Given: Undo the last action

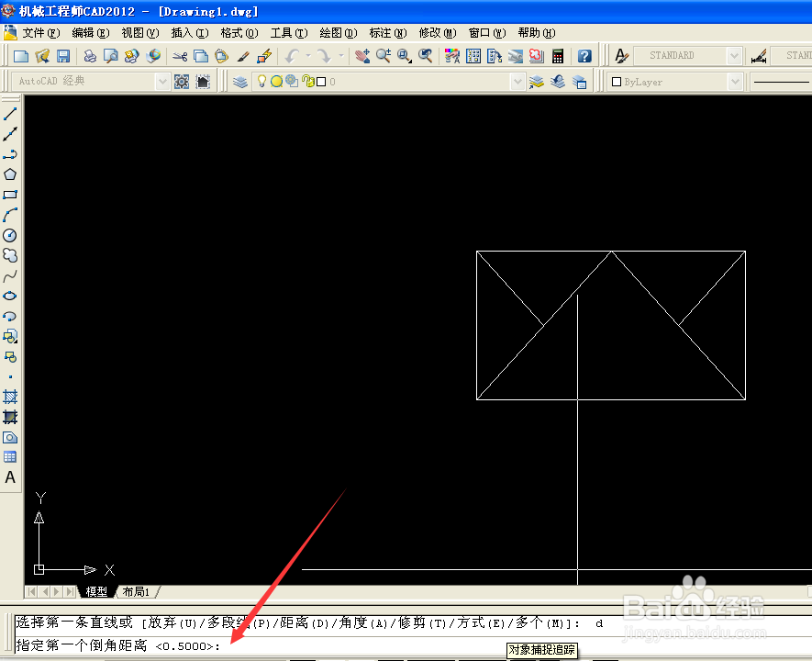Looking at the screenshot, I should [x=293, y=56].
